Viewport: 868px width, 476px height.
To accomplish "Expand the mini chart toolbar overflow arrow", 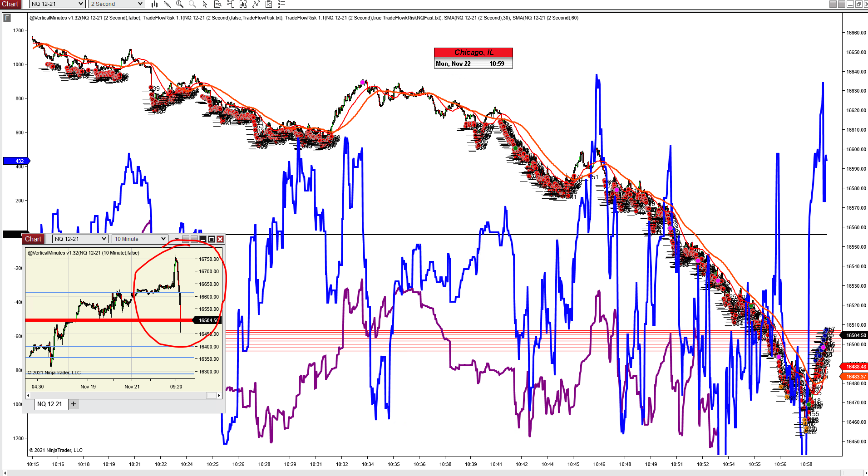I will 177,239.
